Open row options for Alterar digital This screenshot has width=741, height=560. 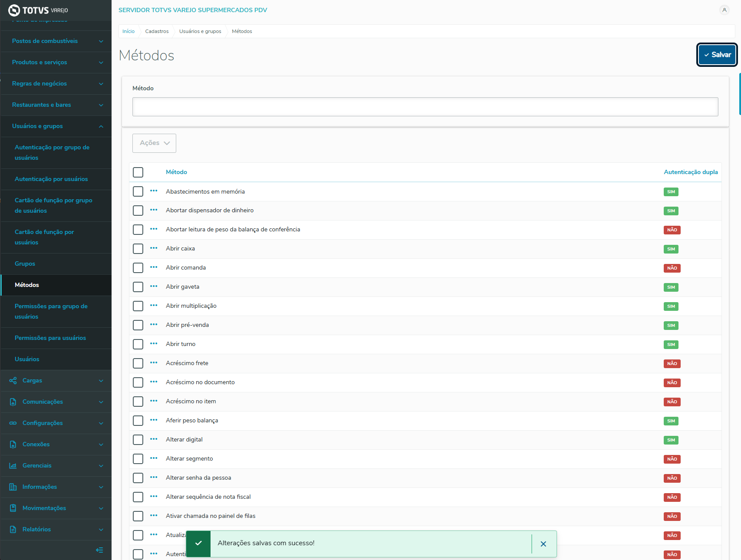point(154,439)
